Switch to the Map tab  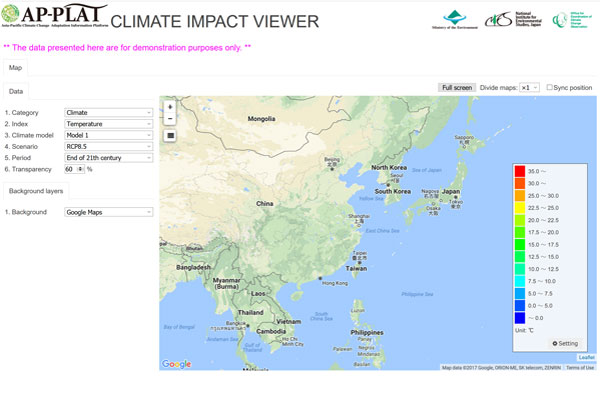pos(15,68)
